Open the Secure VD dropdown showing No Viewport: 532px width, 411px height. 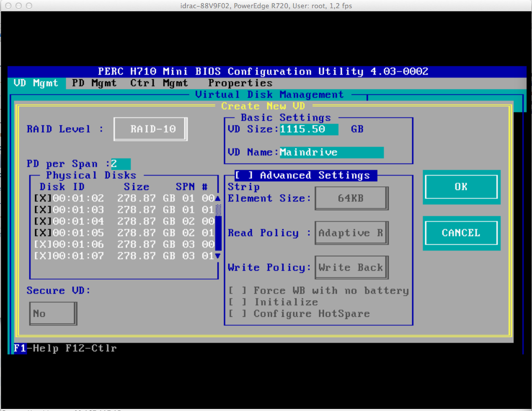[53, 314]
